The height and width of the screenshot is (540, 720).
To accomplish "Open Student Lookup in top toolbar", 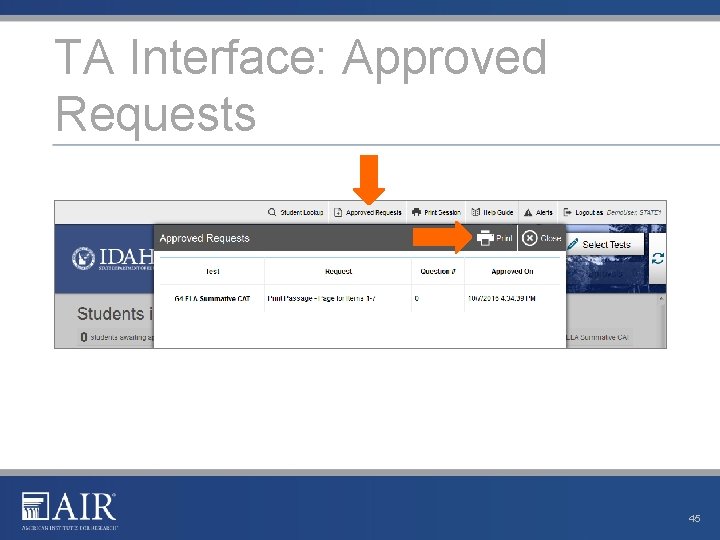I will click(296, 212).
